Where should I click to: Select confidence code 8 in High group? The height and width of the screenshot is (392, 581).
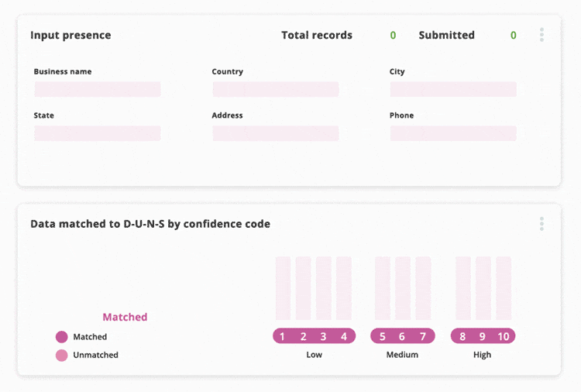[x=462, y=336]
